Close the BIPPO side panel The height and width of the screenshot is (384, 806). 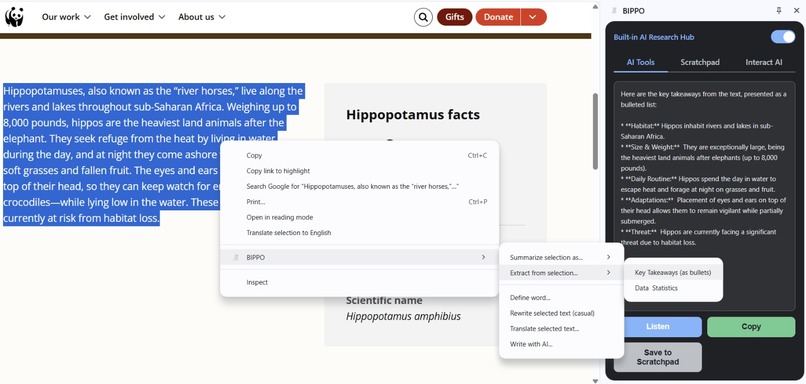pyautogui.click(x=796, y=10)
